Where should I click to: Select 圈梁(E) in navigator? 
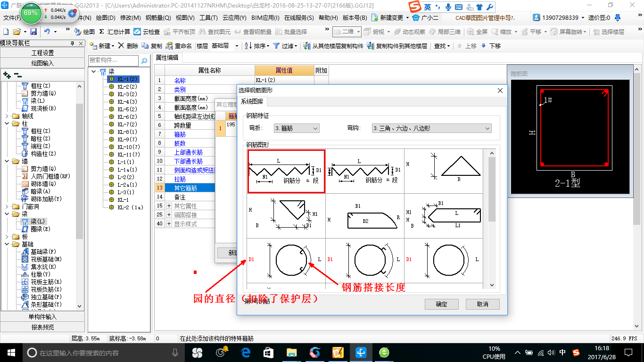point(41,229)
